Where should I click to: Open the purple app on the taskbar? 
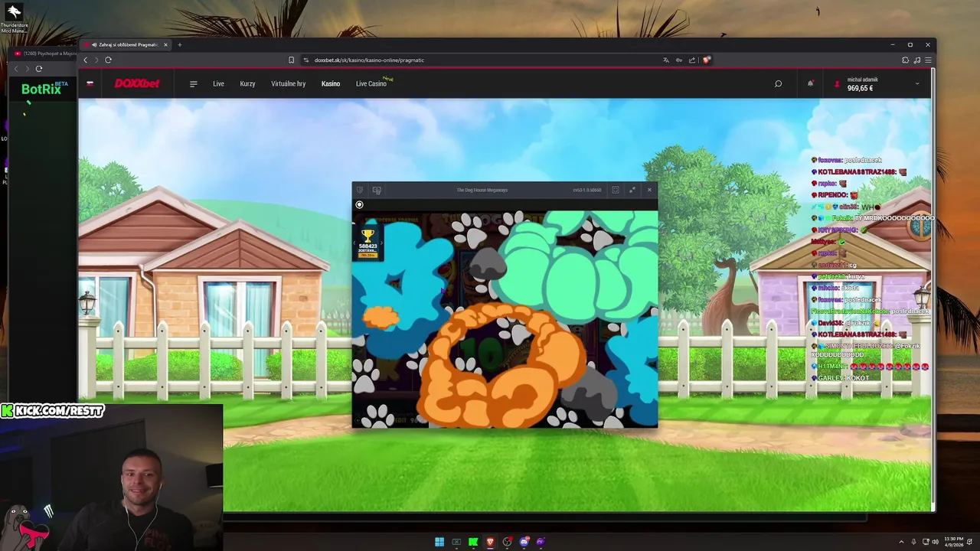click(x=541, y=542)
